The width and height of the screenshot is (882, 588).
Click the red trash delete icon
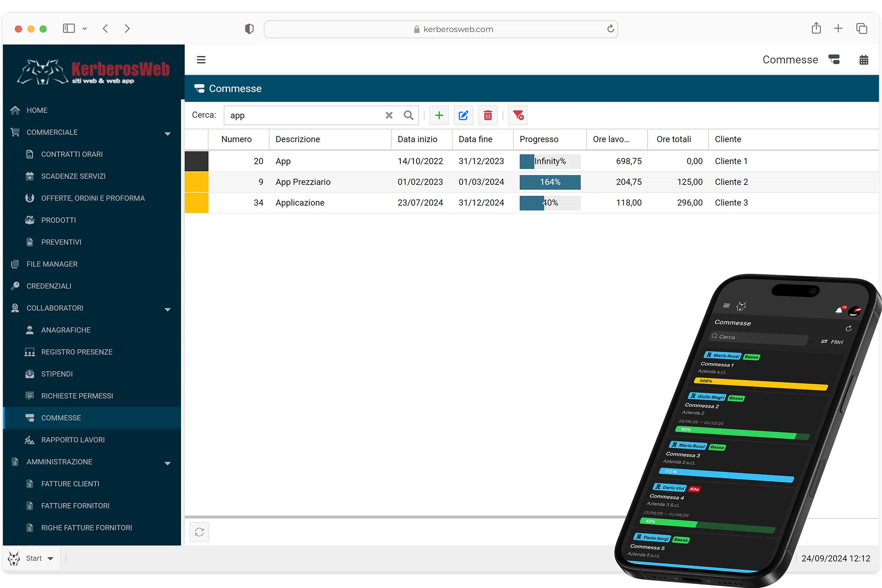488,115
